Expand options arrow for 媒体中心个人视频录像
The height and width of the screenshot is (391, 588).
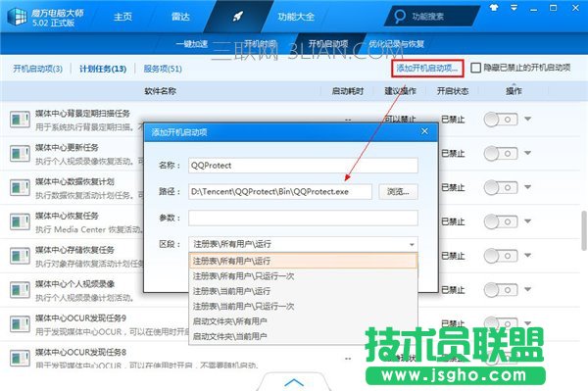coord(527,289)
